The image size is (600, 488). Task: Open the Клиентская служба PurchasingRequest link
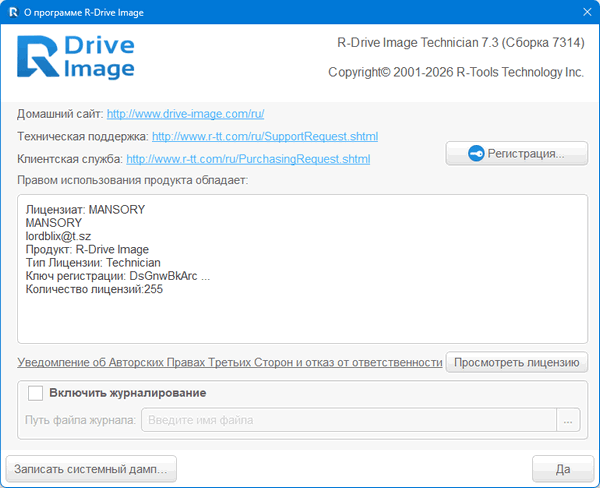click(248, 159)
